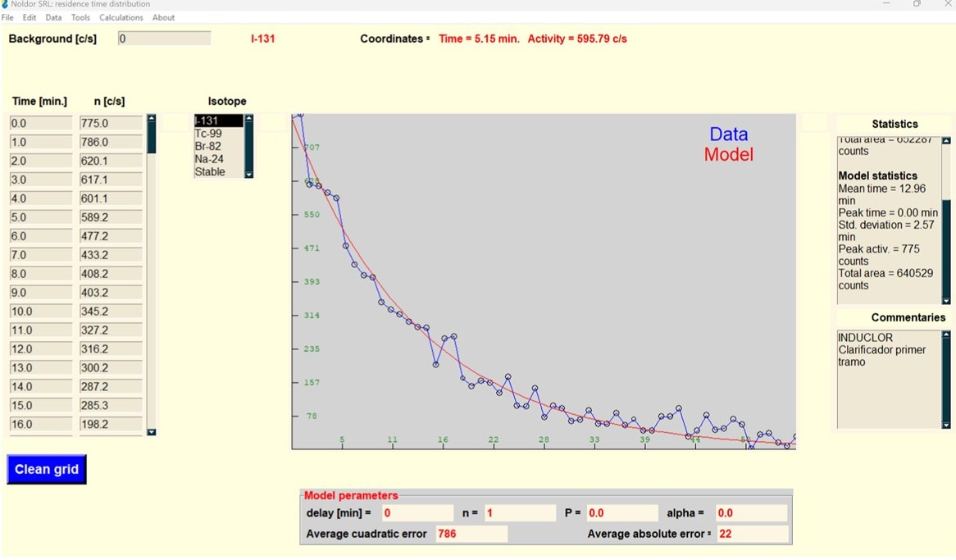Viewport: 956px width, 560px height.
Task: Click data grid scroll down arrow
Action: point(151,432)
